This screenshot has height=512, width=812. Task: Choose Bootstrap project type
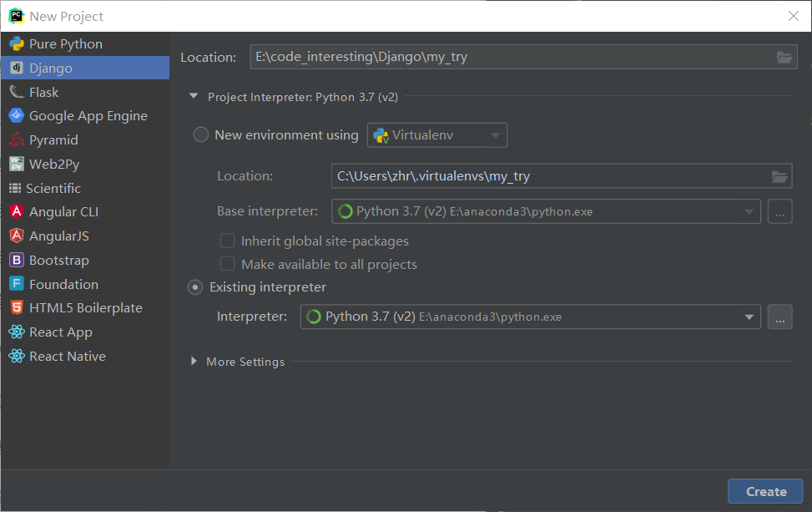85,260
